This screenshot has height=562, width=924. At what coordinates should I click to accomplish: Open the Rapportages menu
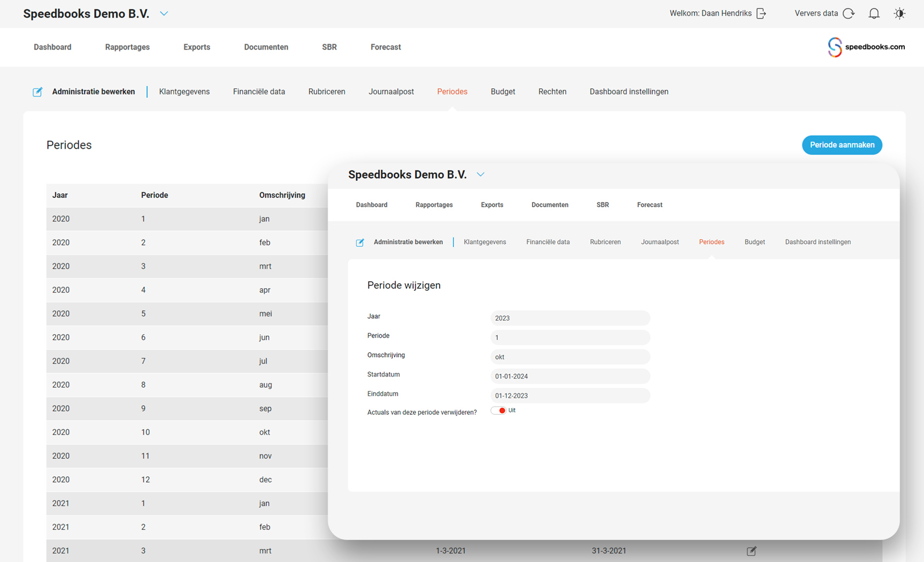pos(127,47)
